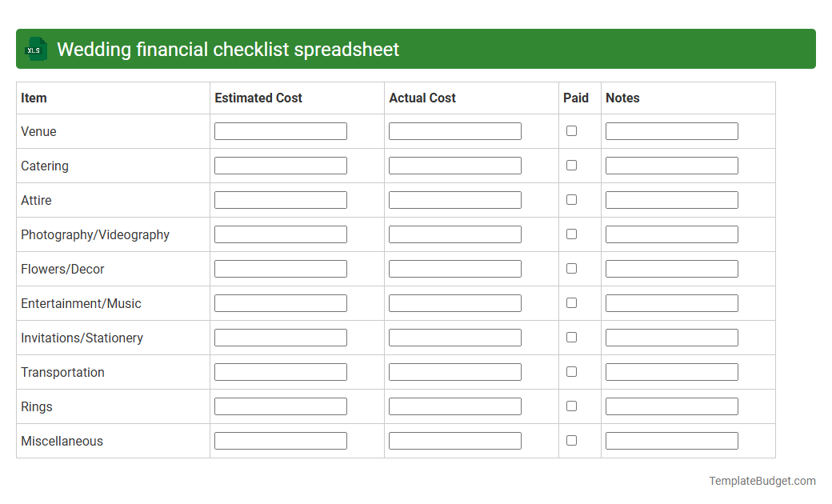
Task: Check the Paid box for Invitations/Stationery
Action: (571, 337)
